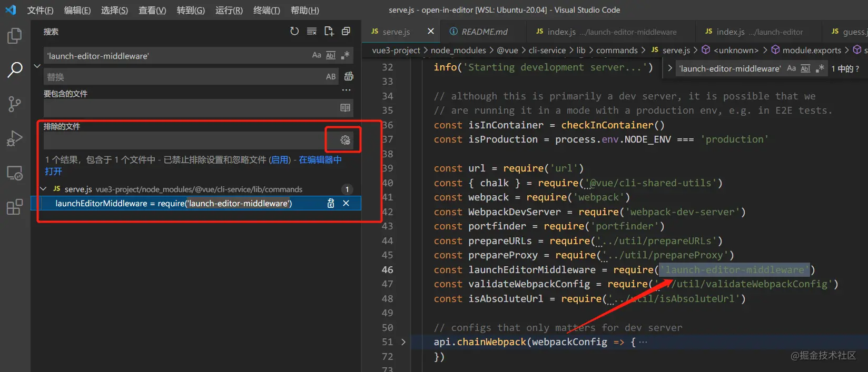Refresh search results in search panel
The width and height of the screenshot is (868, 372).
point(294,32)
